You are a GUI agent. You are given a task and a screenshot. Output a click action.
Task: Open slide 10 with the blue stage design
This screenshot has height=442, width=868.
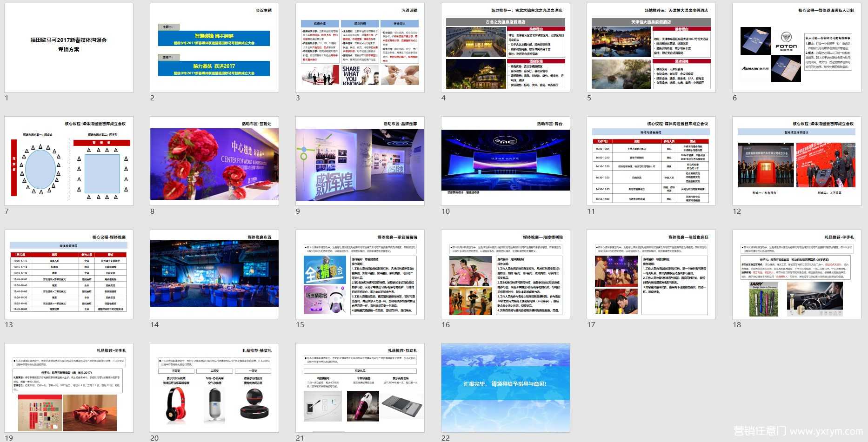[506, 161]
